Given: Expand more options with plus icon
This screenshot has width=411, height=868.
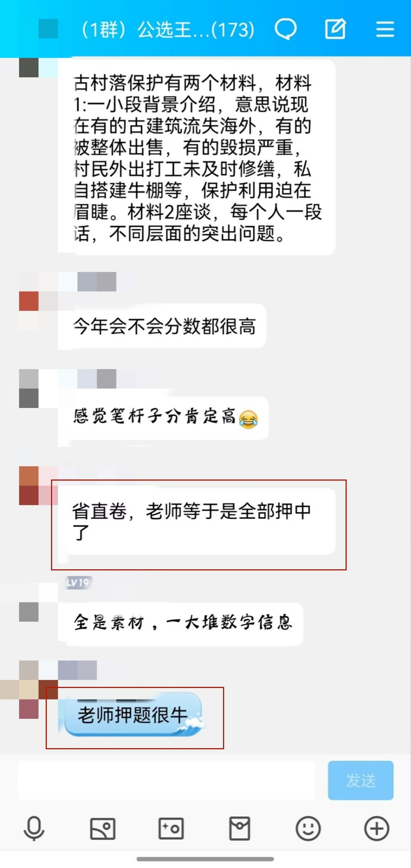Looking at the screenshot, I should click(377, 828).
